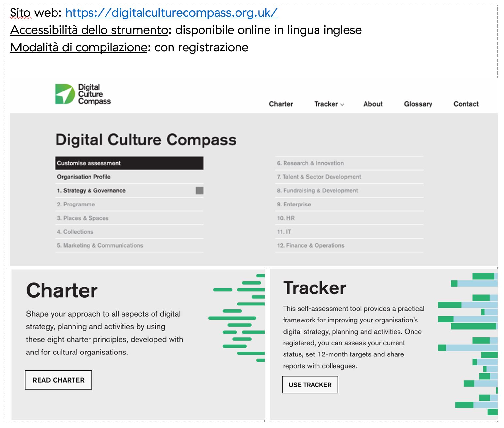Click the Digital Culture Compass logo
The height and width of the screenshot is (428, 504).
83,94
